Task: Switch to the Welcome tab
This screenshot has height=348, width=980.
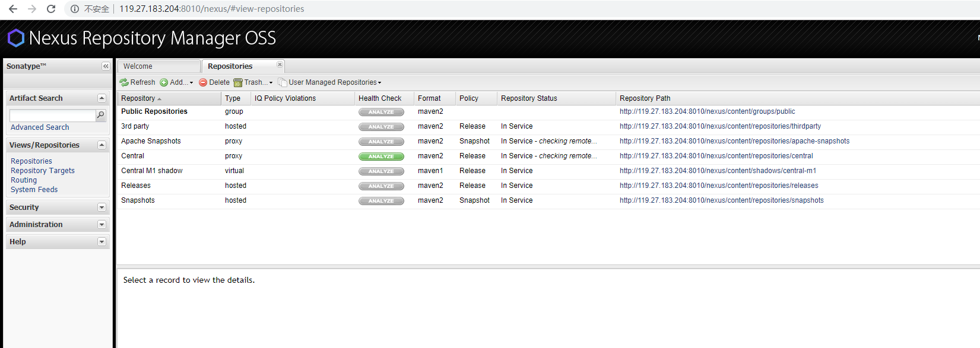Action: coord(158,66)
